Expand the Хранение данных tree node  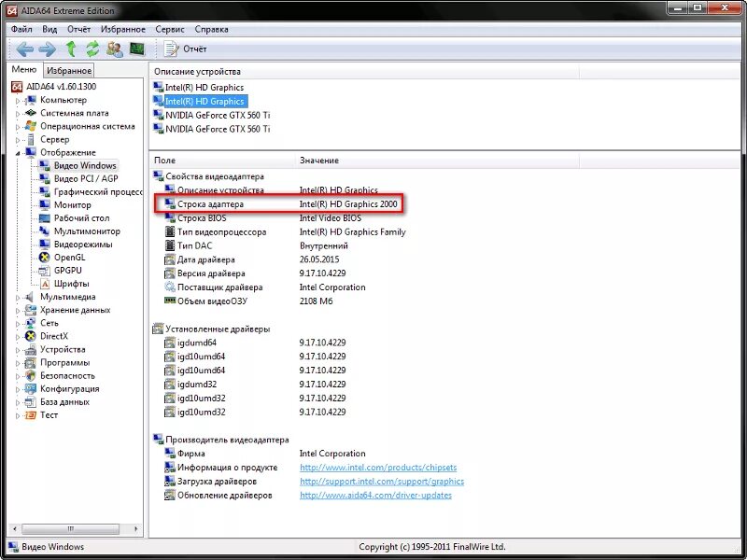(18, 311)
